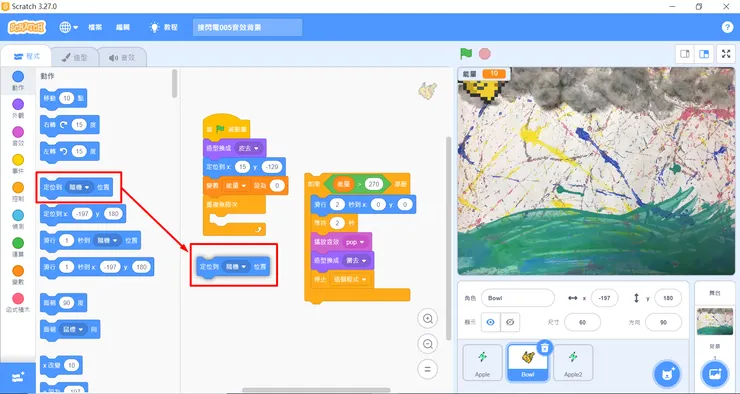The image size is (740, 394).
Task: Open the 皮去 costume dropdown in script
Action: (249, 148)
